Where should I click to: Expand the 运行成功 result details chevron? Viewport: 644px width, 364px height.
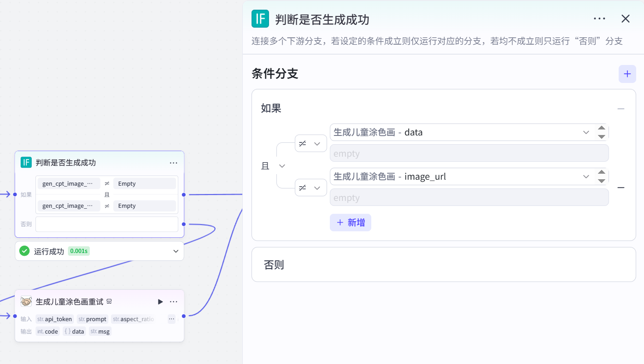click(x=176, y=251)
